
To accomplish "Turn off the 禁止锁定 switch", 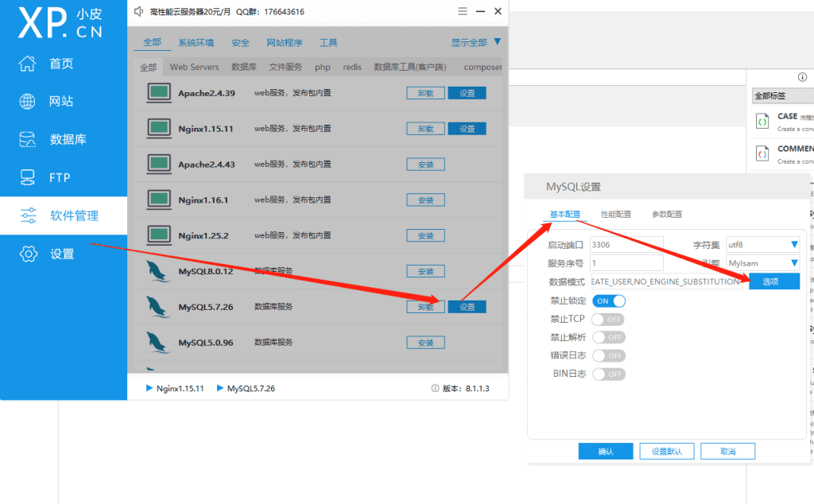I will (x=609, y=301).
